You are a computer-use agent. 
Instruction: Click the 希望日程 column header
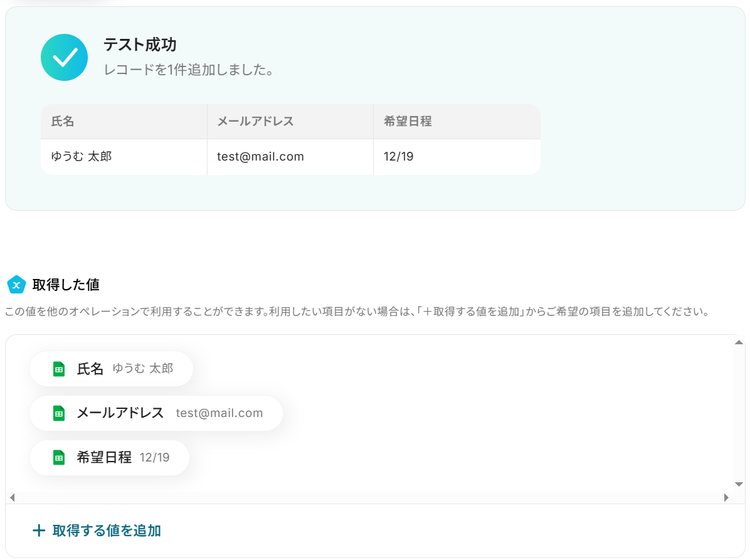(x=457, y=122)
